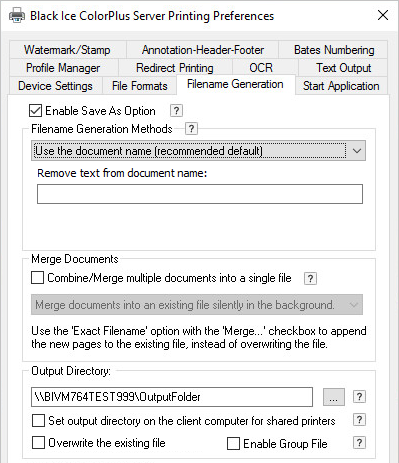The image size is (399, 463).
Task: Click the 'Merge Documents' group label
Action: (75, 259)
